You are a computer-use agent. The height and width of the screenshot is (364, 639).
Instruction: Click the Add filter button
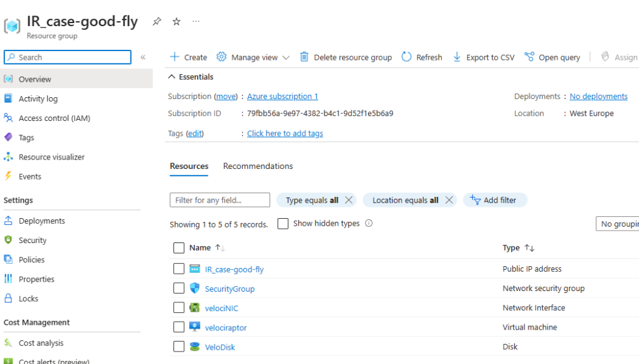pyautogui.click(x=494, y=200)
